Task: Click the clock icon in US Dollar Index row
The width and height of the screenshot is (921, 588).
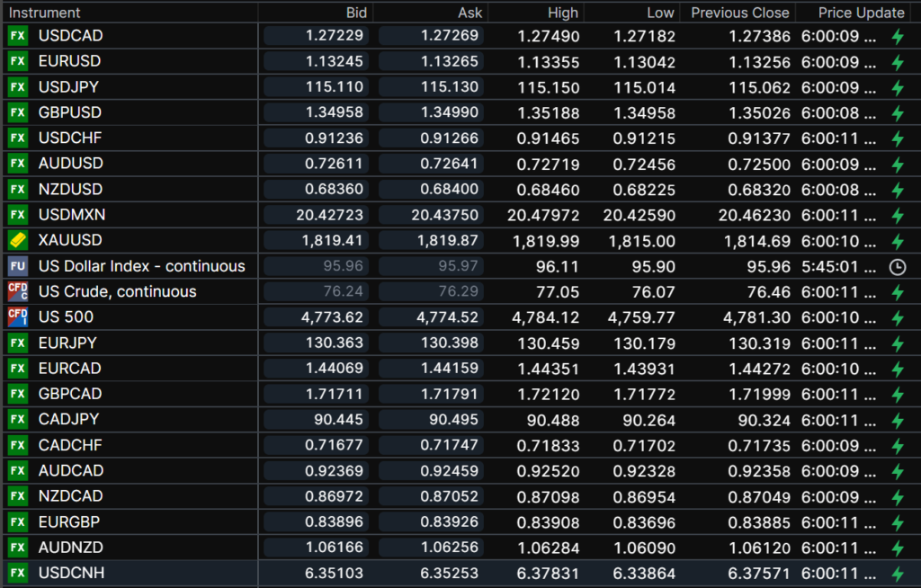Action: point(897,267)
